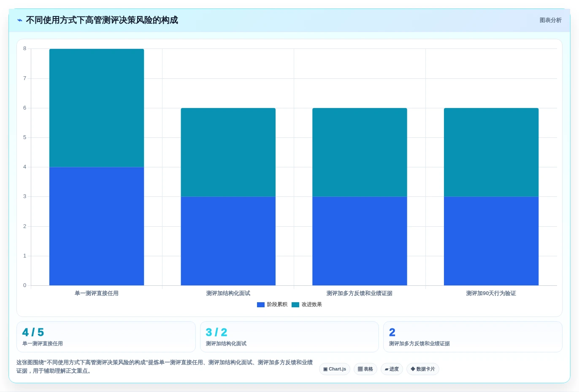
Task: Toggle the 改进效果 legend swatch
Action: coord(295,305)
